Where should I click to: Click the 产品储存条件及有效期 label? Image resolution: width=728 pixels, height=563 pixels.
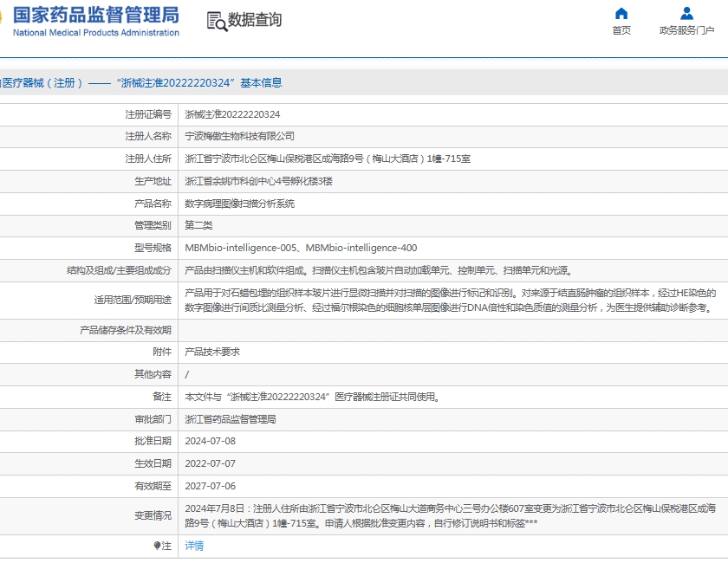click(126, 330)
